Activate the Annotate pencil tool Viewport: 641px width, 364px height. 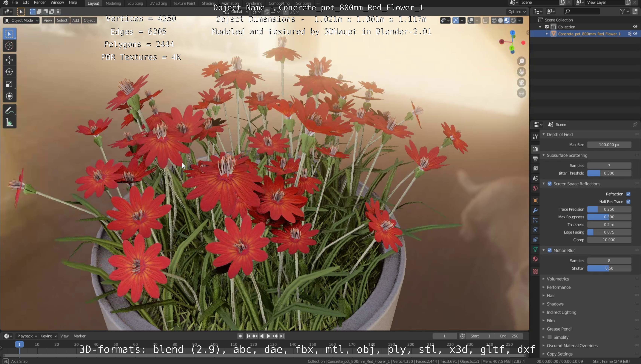click(9, 110)
